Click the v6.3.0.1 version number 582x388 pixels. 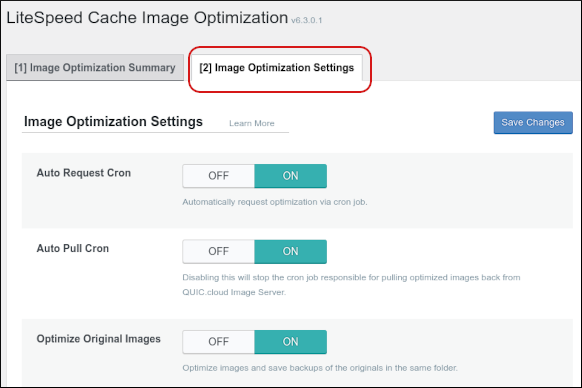click(307, 20)
